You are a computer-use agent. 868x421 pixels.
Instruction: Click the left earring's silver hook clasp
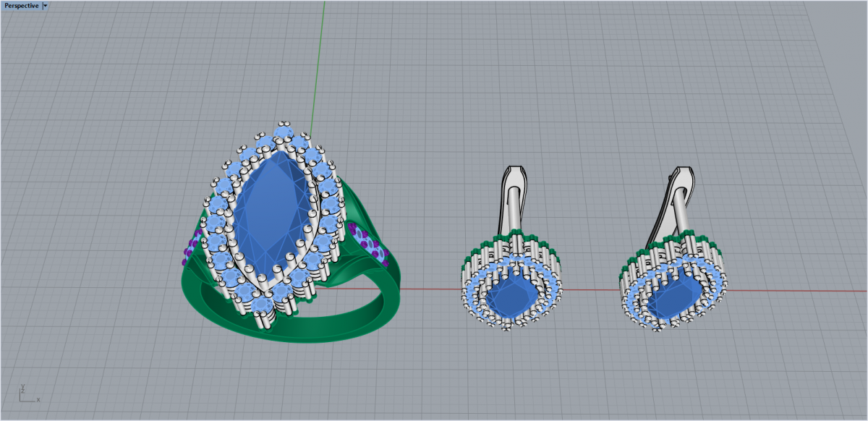(x=514, y=195)
